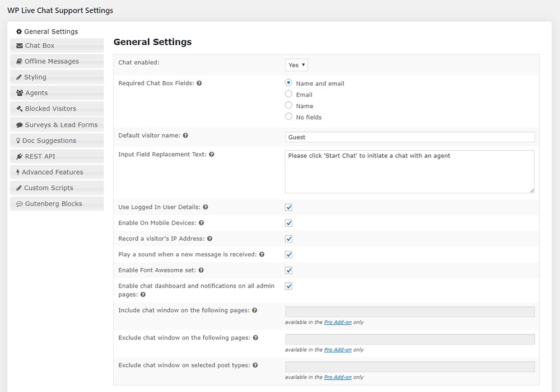This screenshot has height=392, width=560.
Task: Switch to the Chat Box tab
Action: point(57,46)
